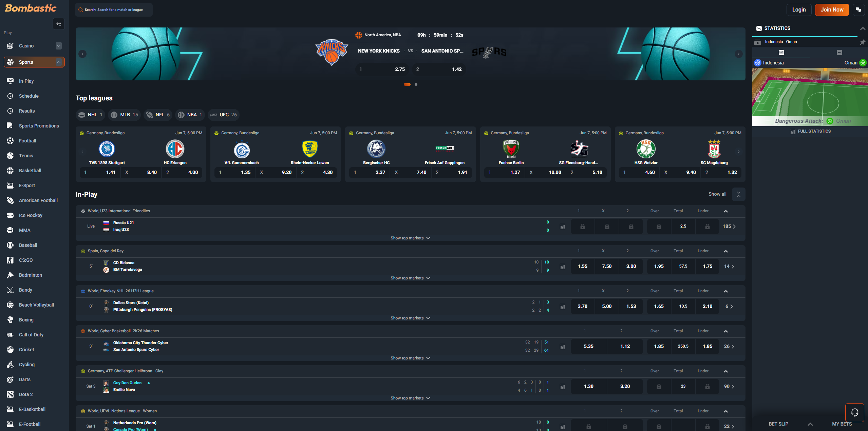
Task: Open the statistics chart icon for CD Bidasoa match
Action: coord(563,267)
